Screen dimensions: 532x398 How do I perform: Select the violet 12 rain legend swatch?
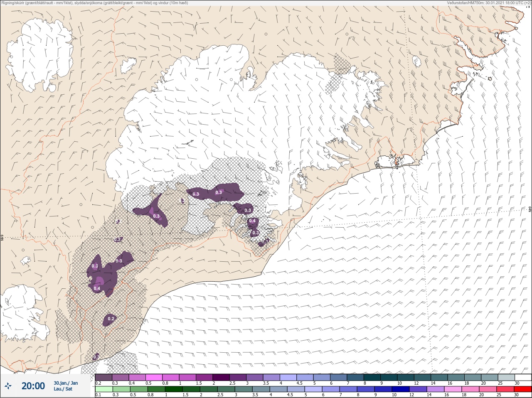pos(418,390)
